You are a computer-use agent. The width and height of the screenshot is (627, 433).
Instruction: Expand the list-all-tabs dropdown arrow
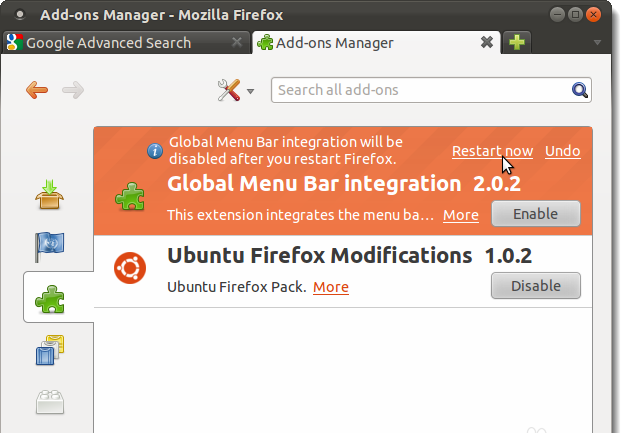tap(598, 43)
